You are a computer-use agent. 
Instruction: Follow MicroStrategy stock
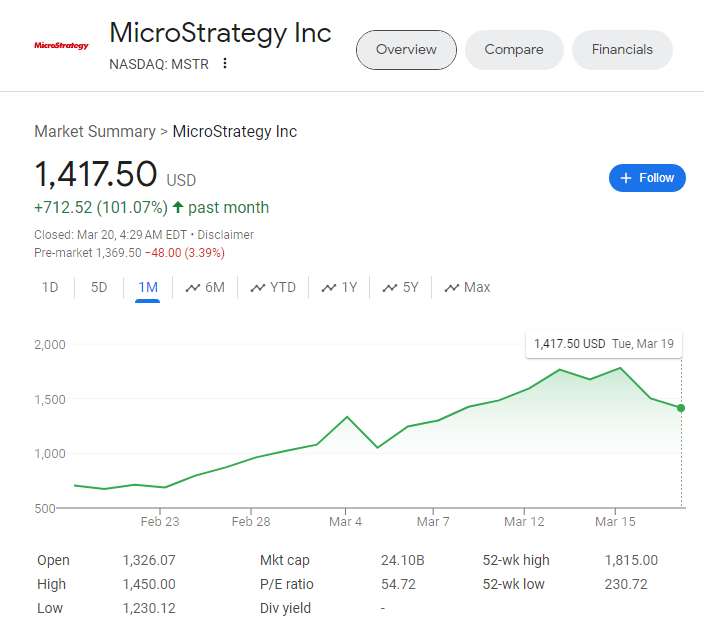(x=647, y=178)
